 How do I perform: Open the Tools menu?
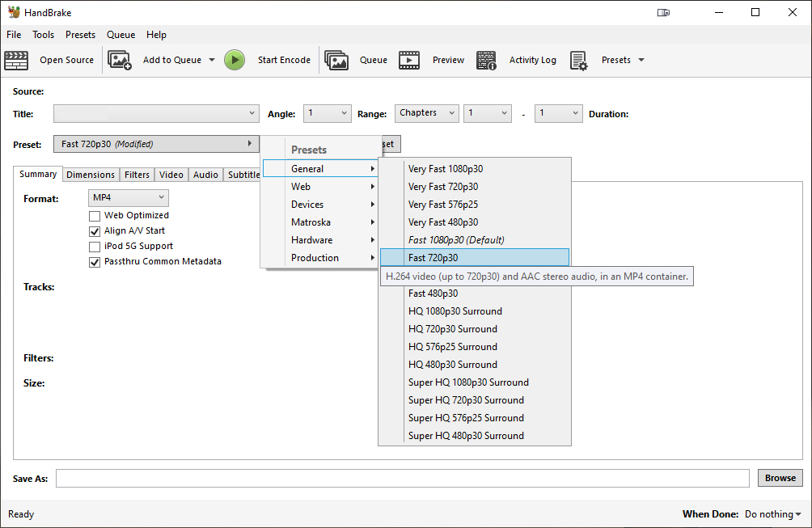tap(43, 35)
